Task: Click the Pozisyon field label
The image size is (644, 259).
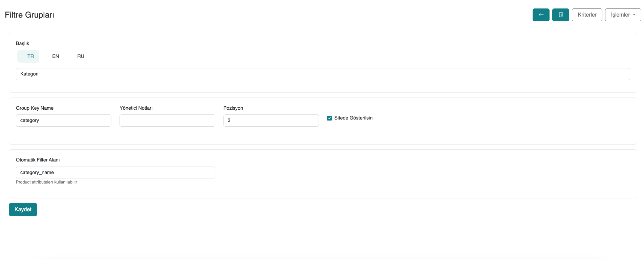Action: tap(233, 108)
